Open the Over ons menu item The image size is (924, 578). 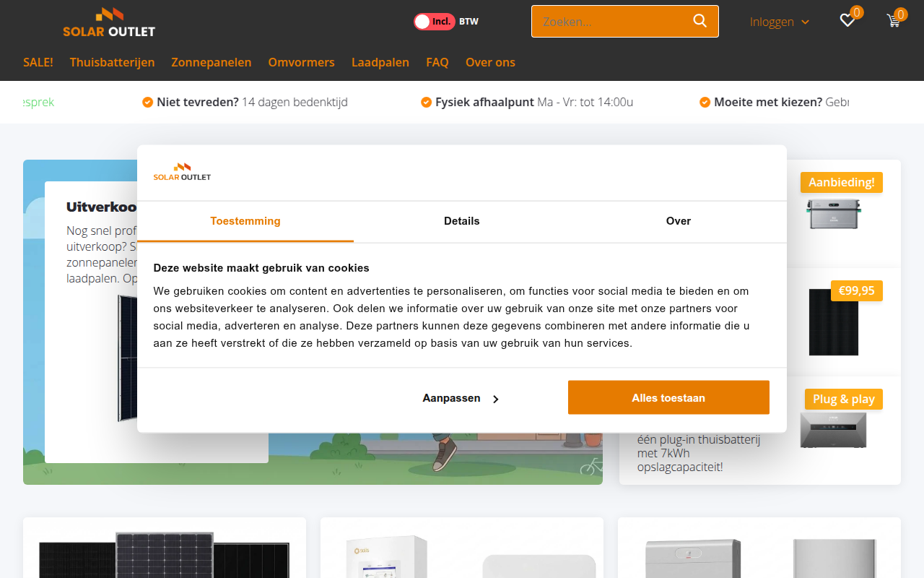pyautogui.click(x=490, y=62)
